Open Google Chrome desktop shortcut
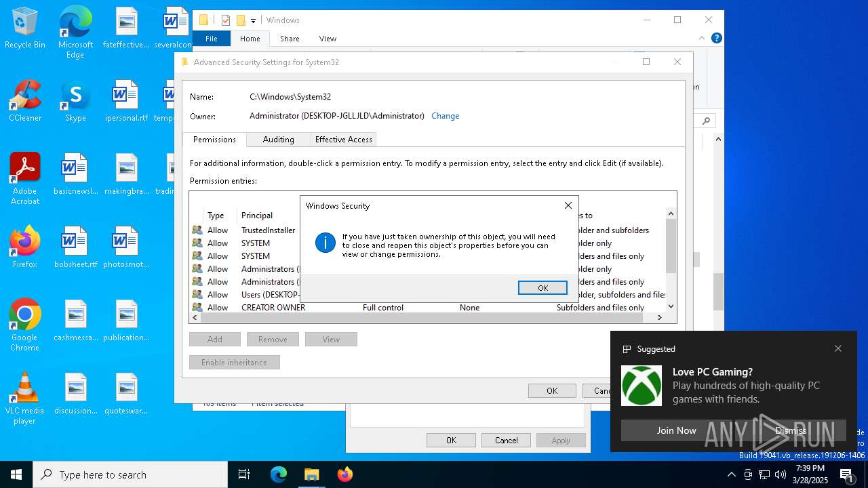The width and height of the screenshot is (868, 488). pos(25,325)
